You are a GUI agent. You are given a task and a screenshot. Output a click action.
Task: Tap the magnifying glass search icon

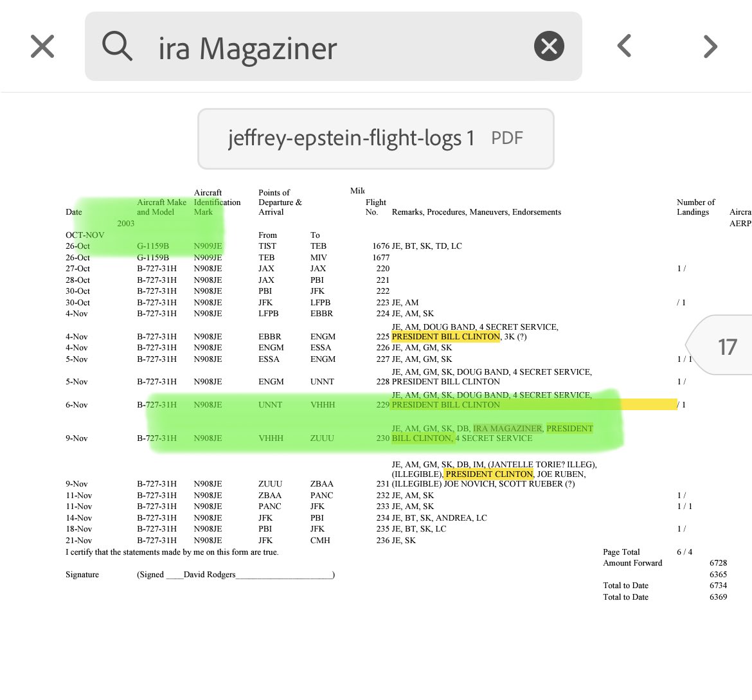pos(117,46)
